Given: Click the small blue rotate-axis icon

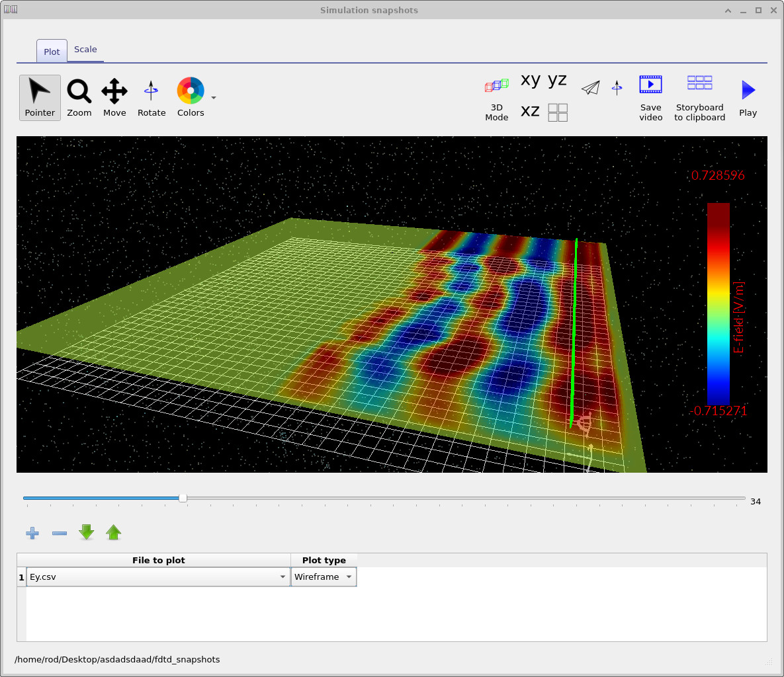Looking at the screenshot, I should pos(617,88).
